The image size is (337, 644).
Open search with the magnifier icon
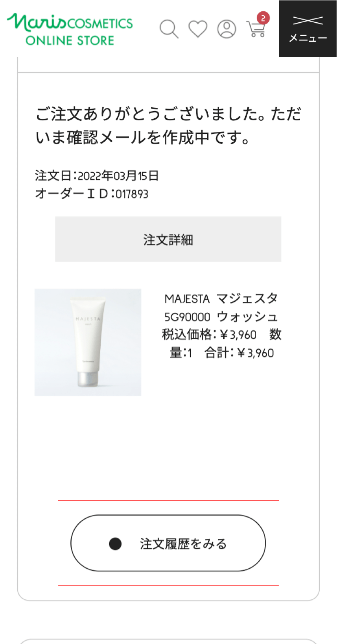point(169,29)
